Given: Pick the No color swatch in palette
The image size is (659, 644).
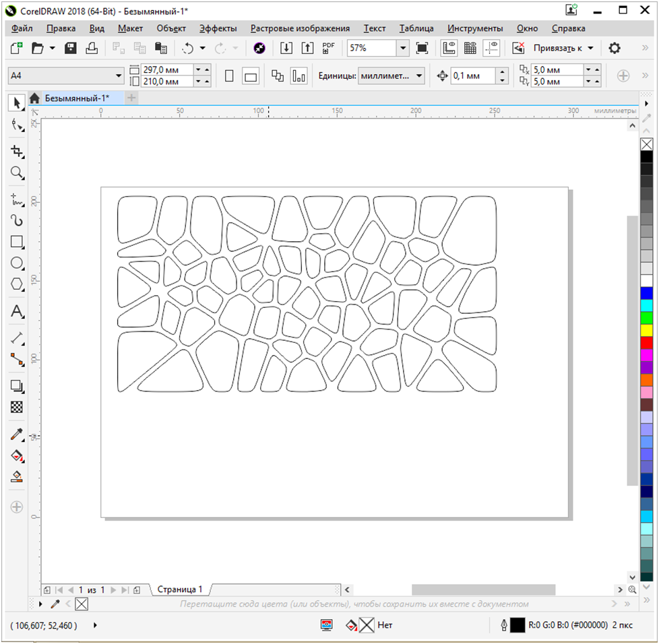Looking at the screenshot, I should coord(647,145).
